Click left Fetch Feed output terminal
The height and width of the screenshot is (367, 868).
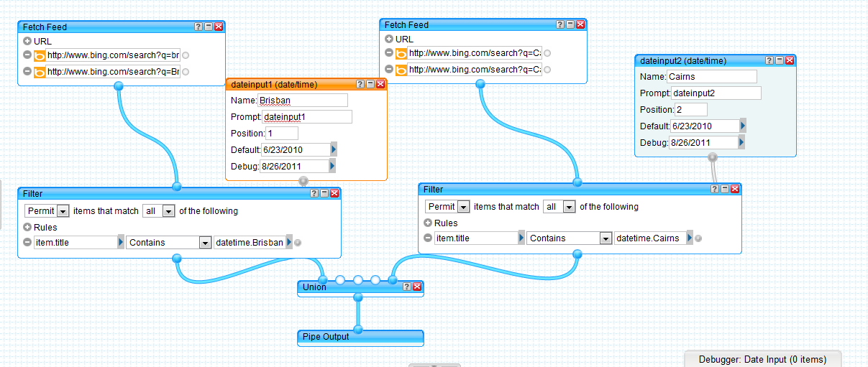click(x=119, y=86)
